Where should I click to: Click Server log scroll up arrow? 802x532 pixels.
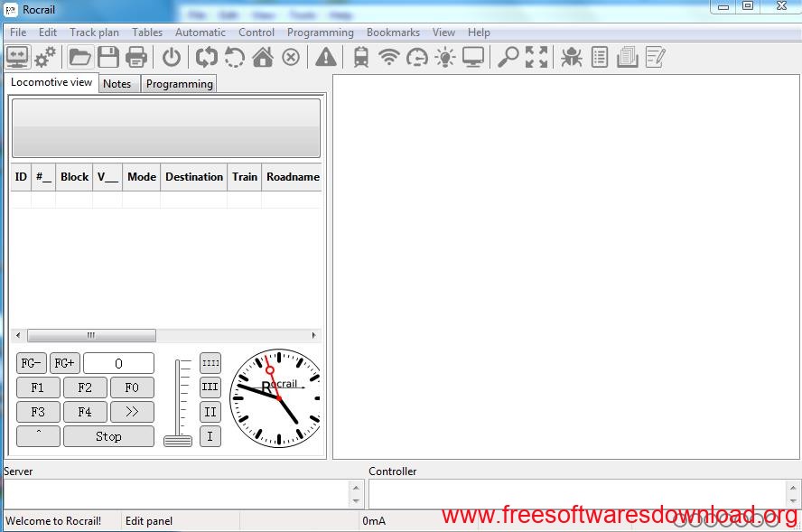point(356,487)
